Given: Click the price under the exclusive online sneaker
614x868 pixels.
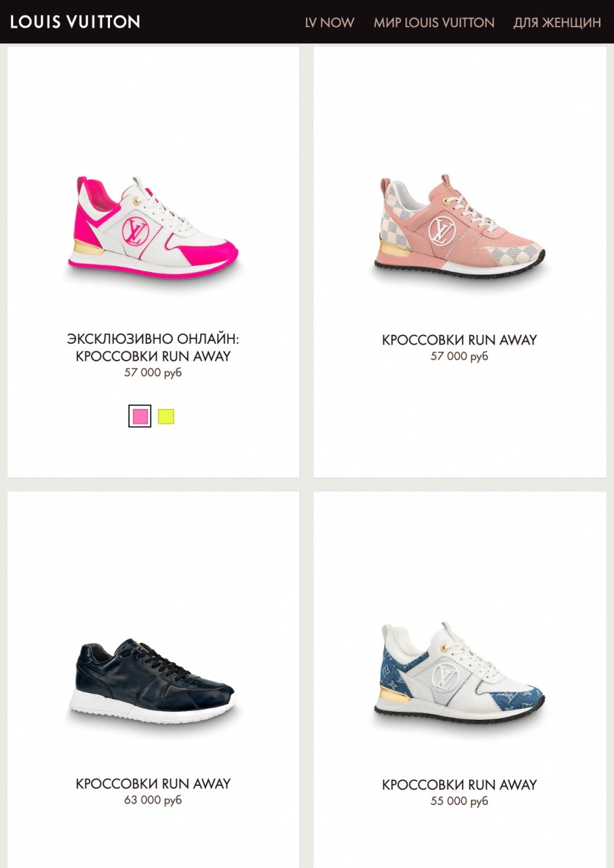Looking at the screenshot, I should click(153, 372).
